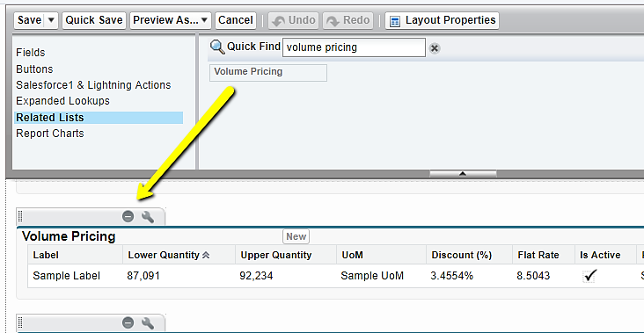The height and width of the screenshot is (333, 644).
Task: Grab the Volume Pricing drag handle
Action: (x=20, y=216)
